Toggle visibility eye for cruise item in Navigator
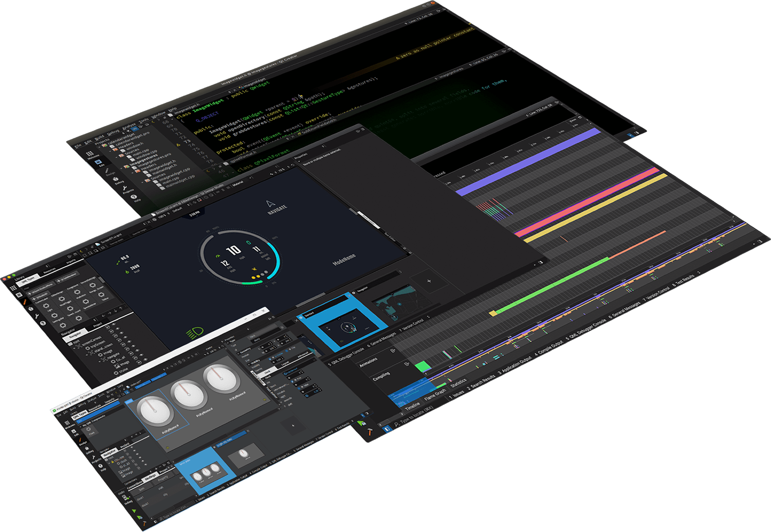Image resolution: width=771 pixels, height=532 pixels. 145,359
